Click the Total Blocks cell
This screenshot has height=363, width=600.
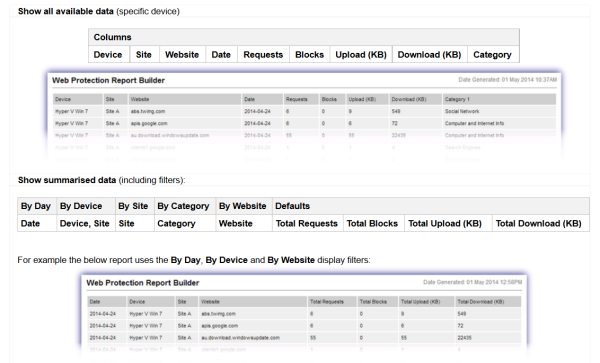coord(373,223)
